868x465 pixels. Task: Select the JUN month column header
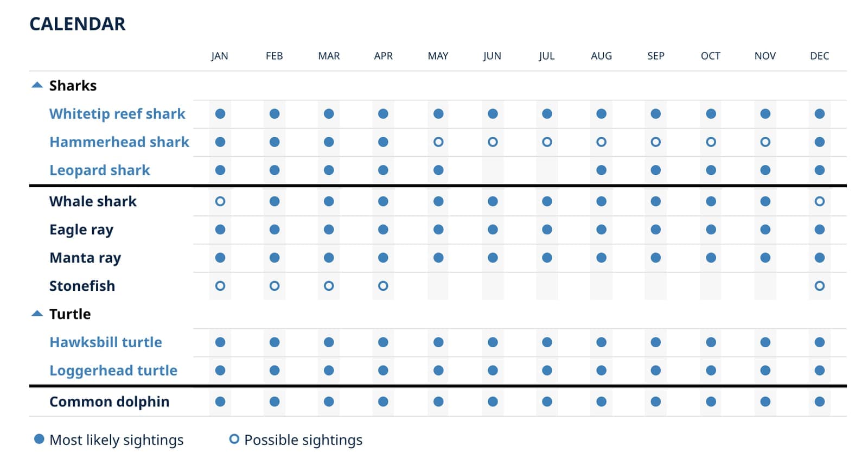[492, 56]
